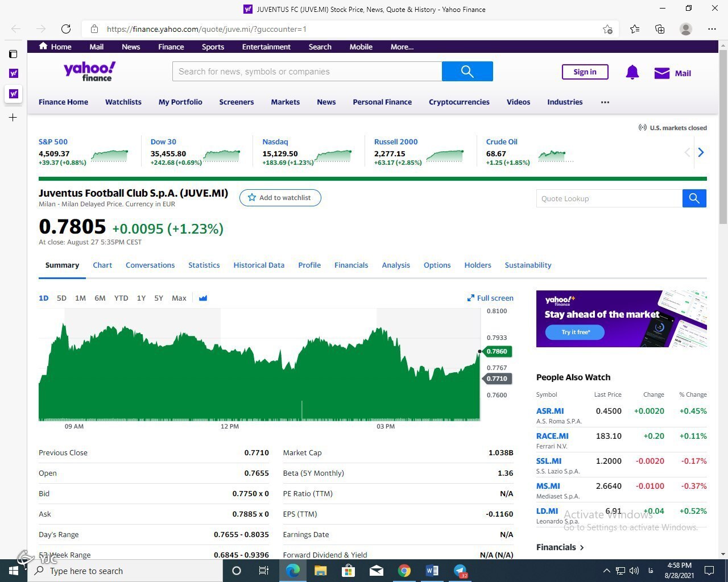Open Google Chrome from the taskbar

pyautogui.click(x=404, y=571)
